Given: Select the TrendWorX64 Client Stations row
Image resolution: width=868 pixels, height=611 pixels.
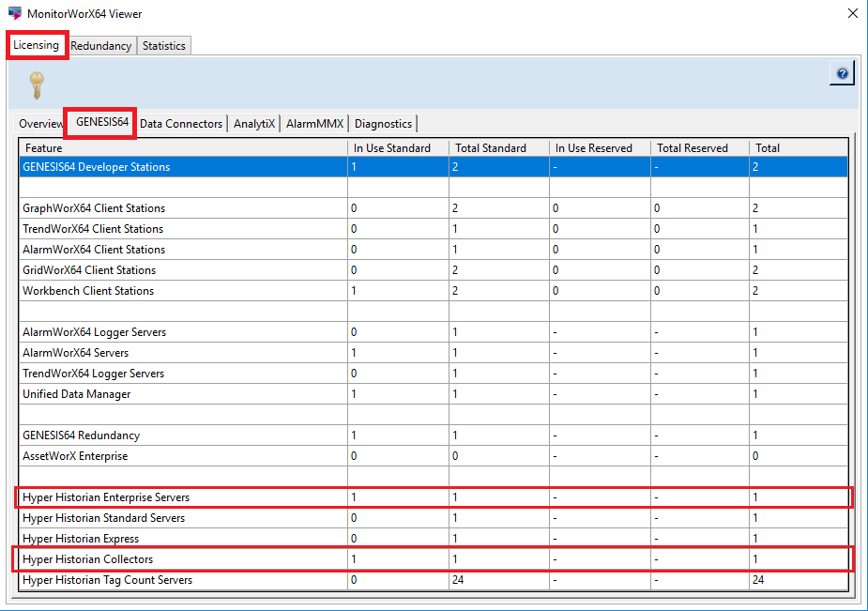Looking at the screenshot, I should pos(434,229).
